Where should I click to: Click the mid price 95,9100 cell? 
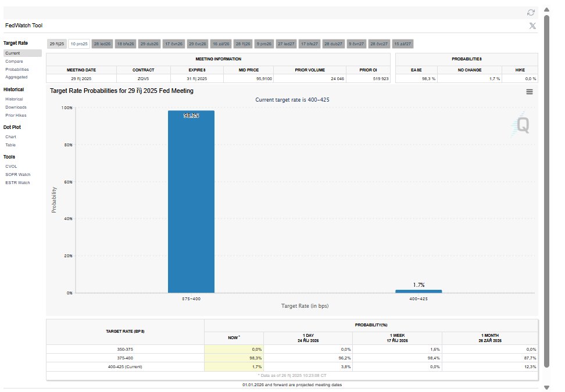(249, 78)
